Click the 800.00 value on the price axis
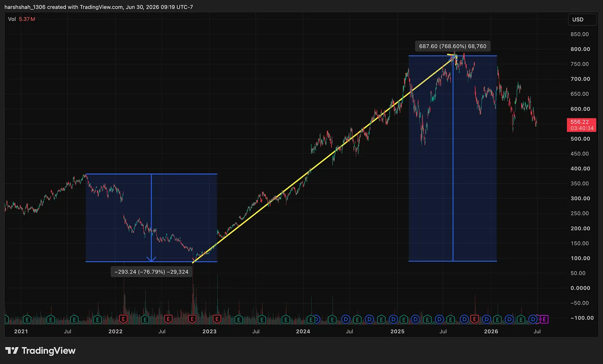 [x=581, y=49]
